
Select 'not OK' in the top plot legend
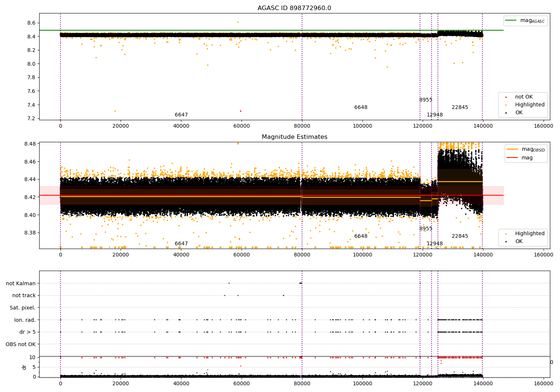[524, 97]
